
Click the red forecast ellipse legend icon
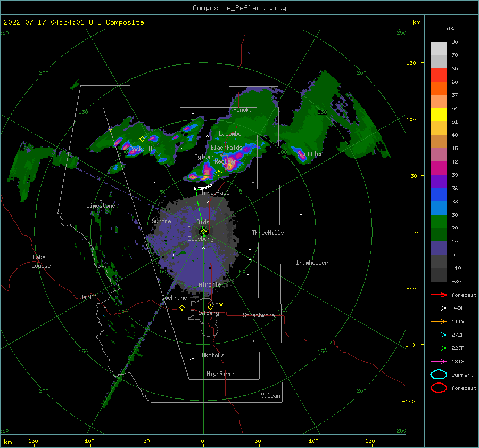tap(439, 388)
